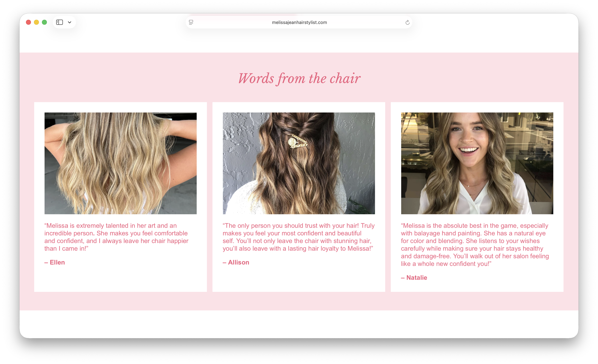Click the white area below the pink testimonials section
Viewport: 598px width, 364px height.
299,324
